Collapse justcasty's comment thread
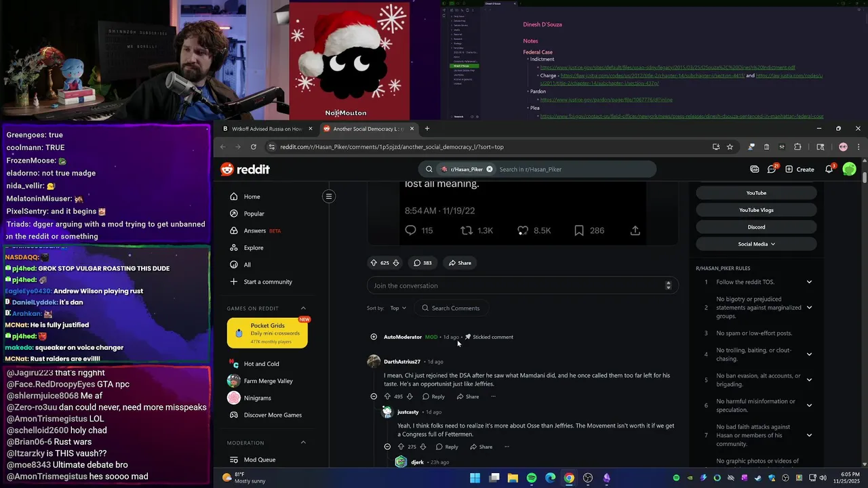This screenshot has width=868, height=488. click(387, 447)
